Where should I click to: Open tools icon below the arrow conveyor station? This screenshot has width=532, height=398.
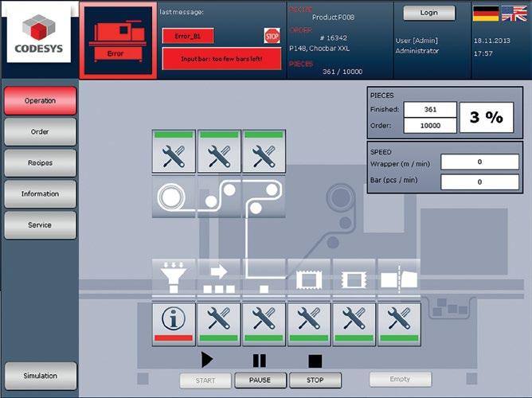click(219, 325)
